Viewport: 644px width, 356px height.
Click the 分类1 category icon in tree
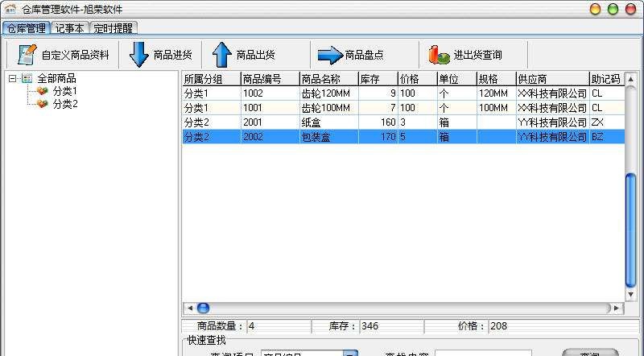(x=42, y=91)
